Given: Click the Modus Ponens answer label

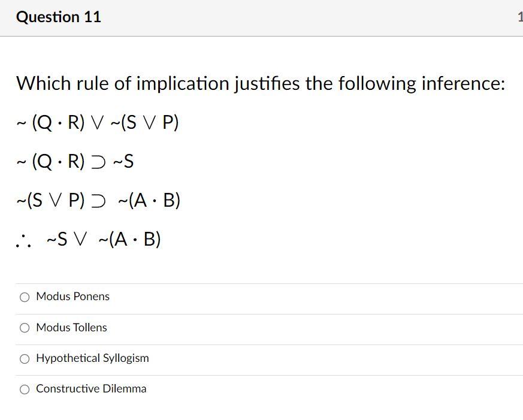Looking at the screenshot, I should pyautogui.click(x=72, y=296).
